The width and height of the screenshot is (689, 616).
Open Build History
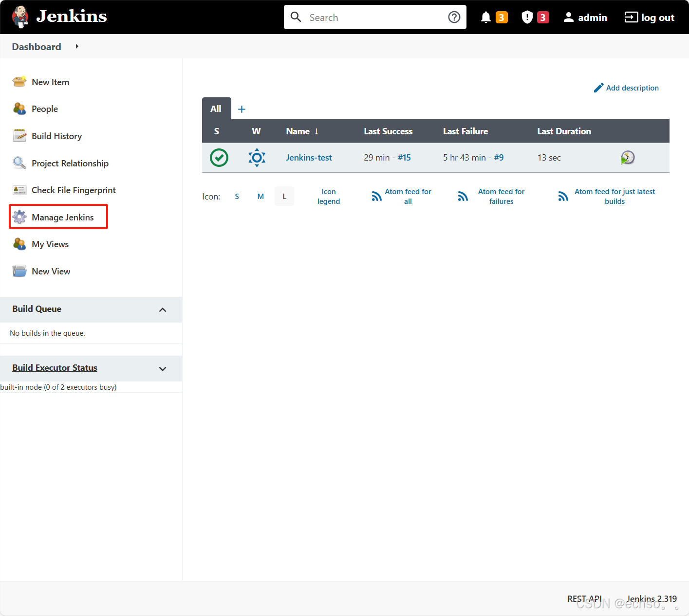(x=57, y=136)
